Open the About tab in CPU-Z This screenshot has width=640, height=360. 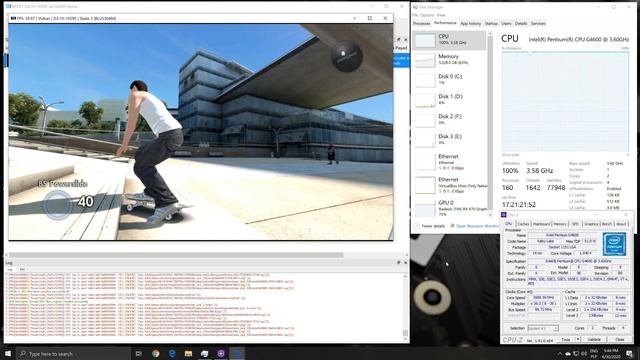(621, 224)
